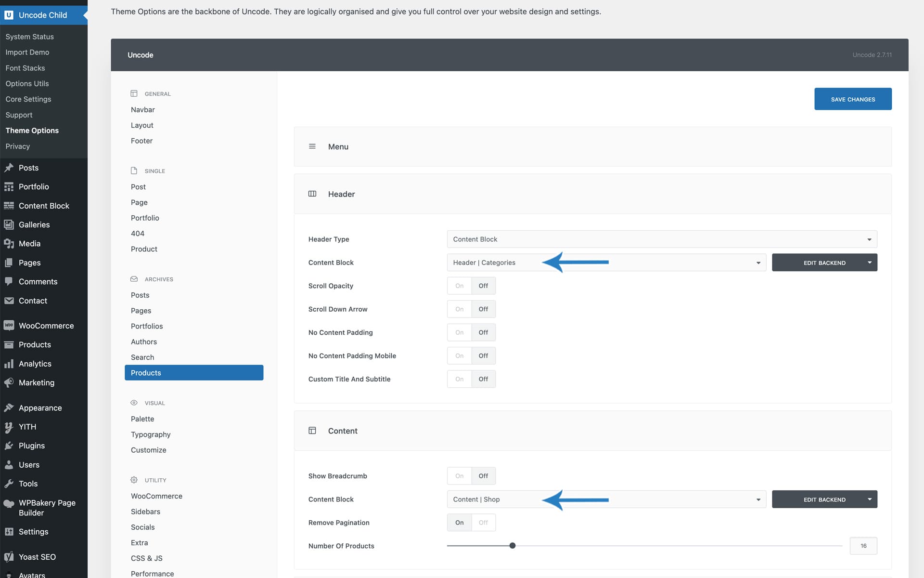Viewport: 924px width, 578px height.
Task: Switch Remove Pagination to Off
Action: click(x=484, y=523)
